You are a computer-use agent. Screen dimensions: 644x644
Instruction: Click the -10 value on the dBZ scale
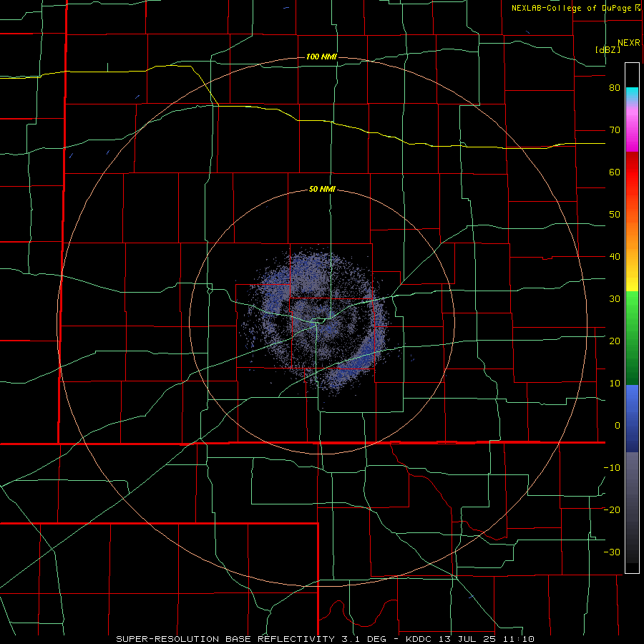point(612,468)
